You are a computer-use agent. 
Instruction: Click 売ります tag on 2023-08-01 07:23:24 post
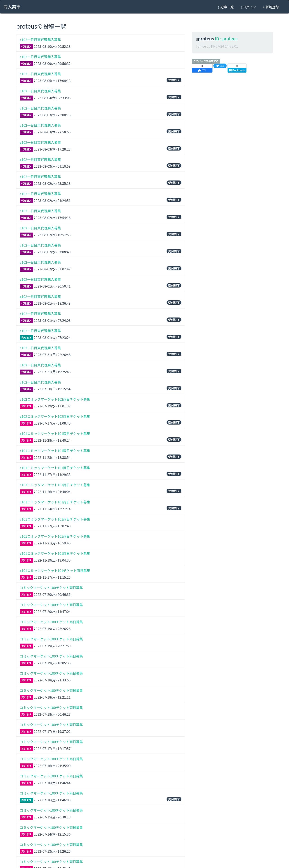(26, 338)
